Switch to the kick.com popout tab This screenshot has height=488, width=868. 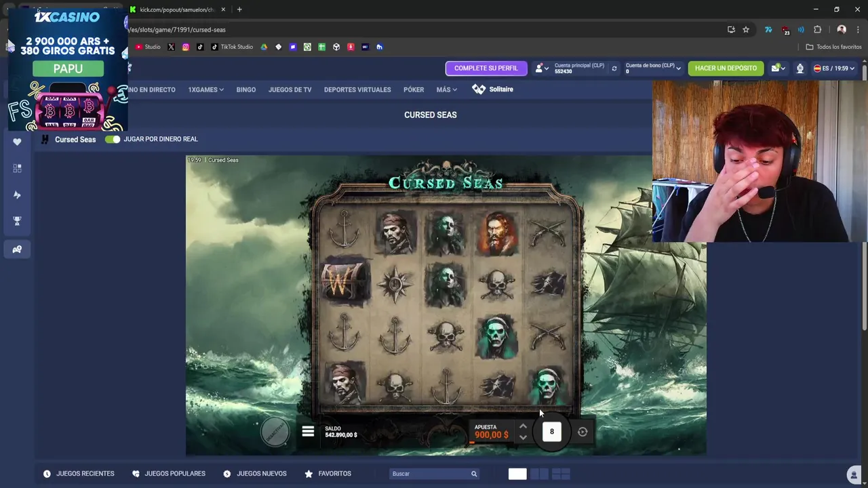(178, 9)
